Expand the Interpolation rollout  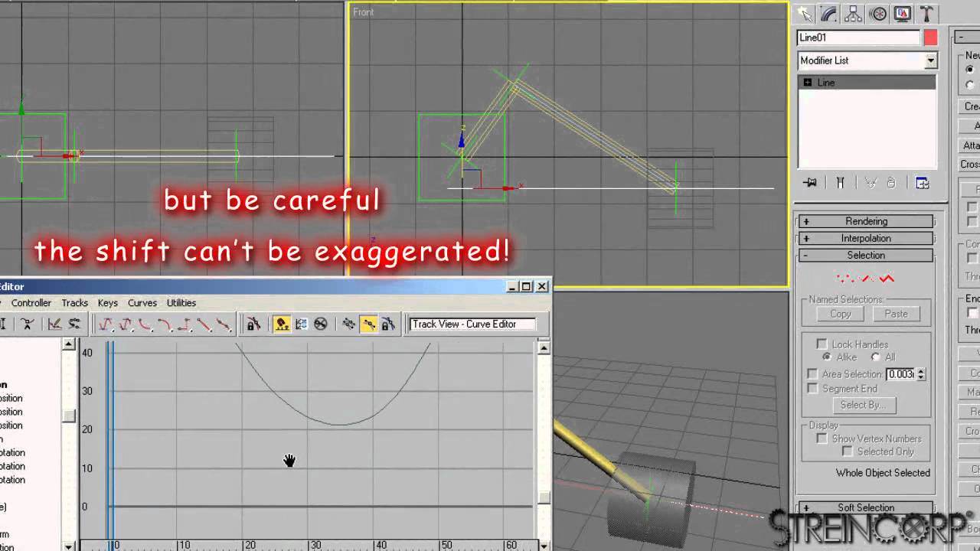pos(866,238)
